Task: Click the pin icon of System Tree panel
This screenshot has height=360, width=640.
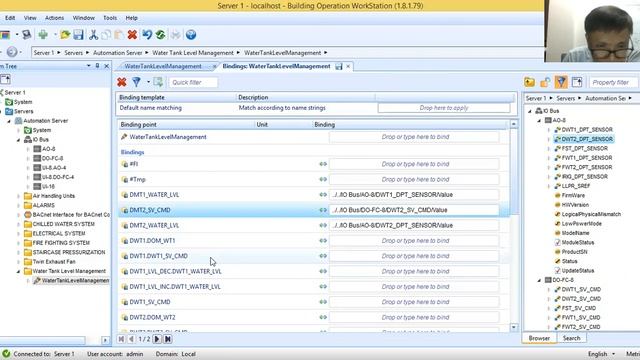Action: pos(97,66)
